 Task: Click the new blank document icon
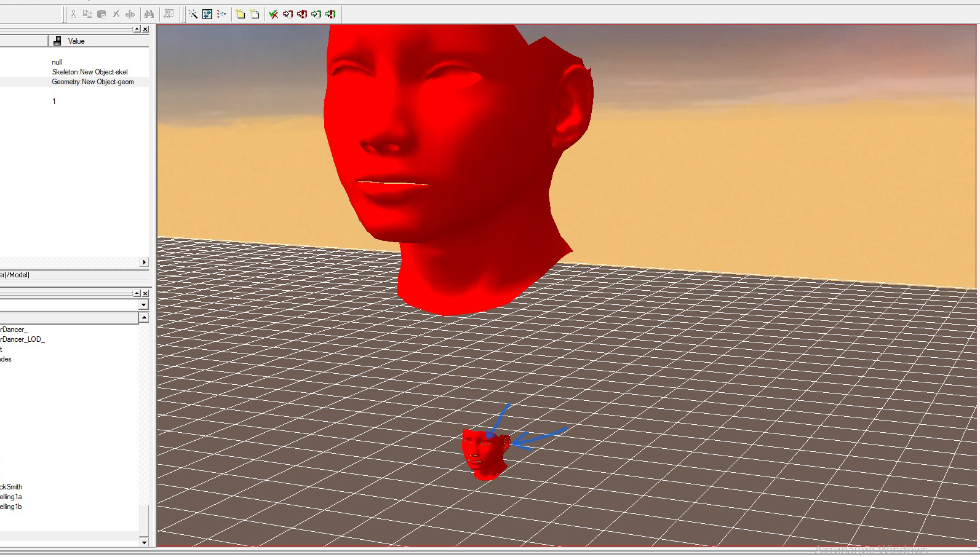255,14
